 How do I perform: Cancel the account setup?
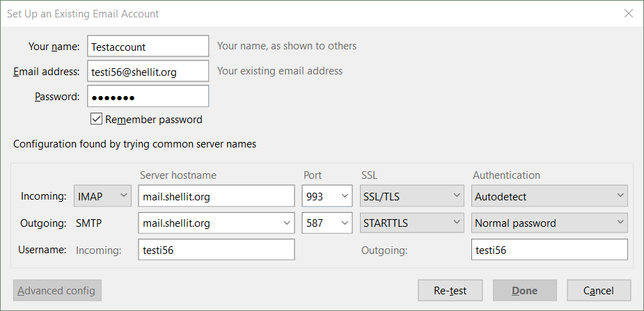tap(599, 291)
